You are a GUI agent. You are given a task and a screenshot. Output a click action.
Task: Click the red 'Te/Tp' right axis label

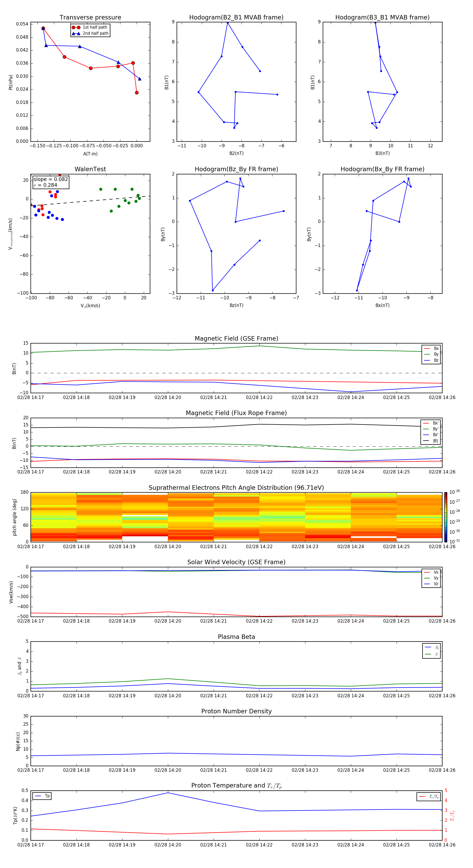pos(452,816)
